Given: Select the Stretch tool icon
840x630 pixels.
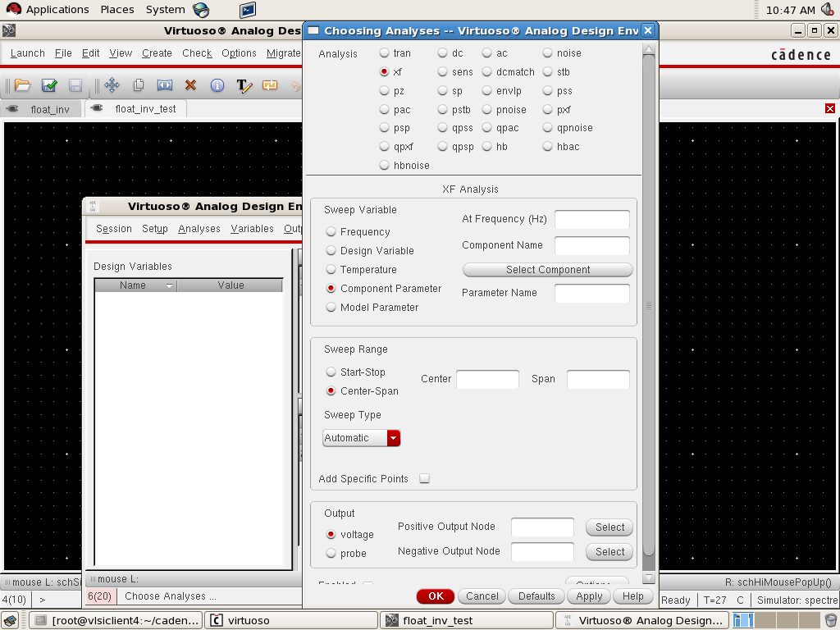Looking at the screenshot, I should (x=164, y=85).
